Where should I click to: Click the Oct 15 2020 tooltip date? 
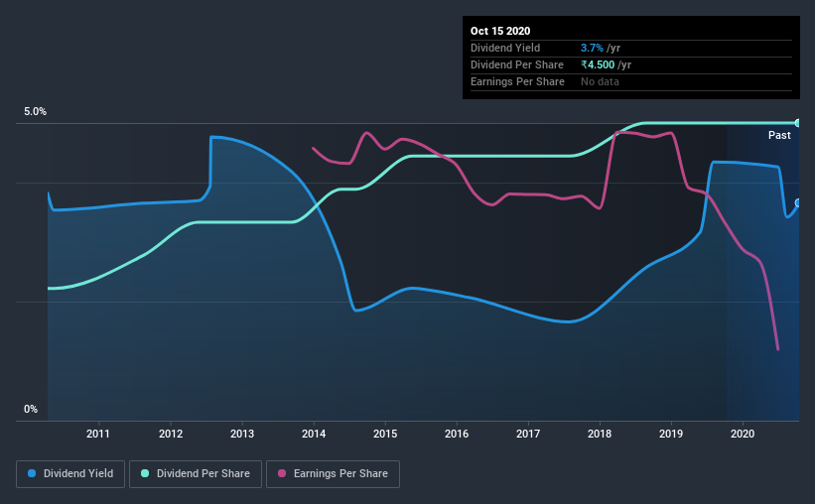point(500,31)
